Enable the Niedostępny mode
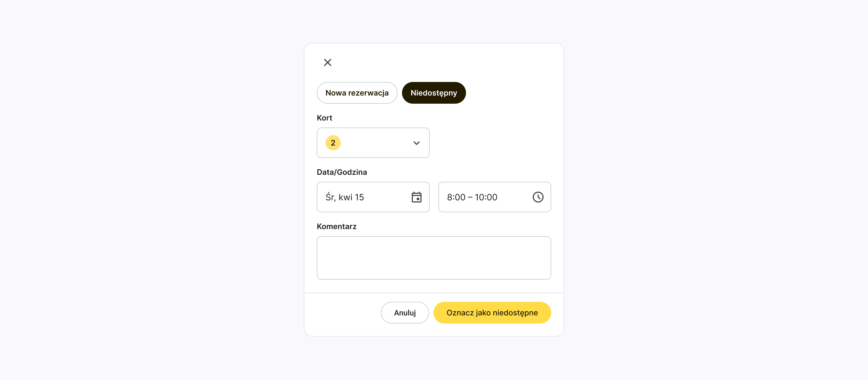 click(x=434, y=93)
